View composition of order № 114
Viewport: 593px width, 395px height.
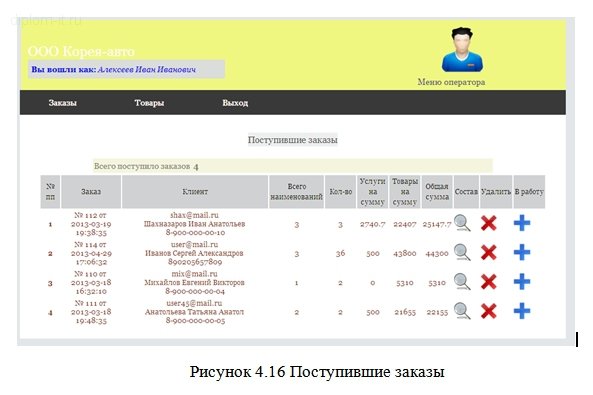tap(462, 252)
